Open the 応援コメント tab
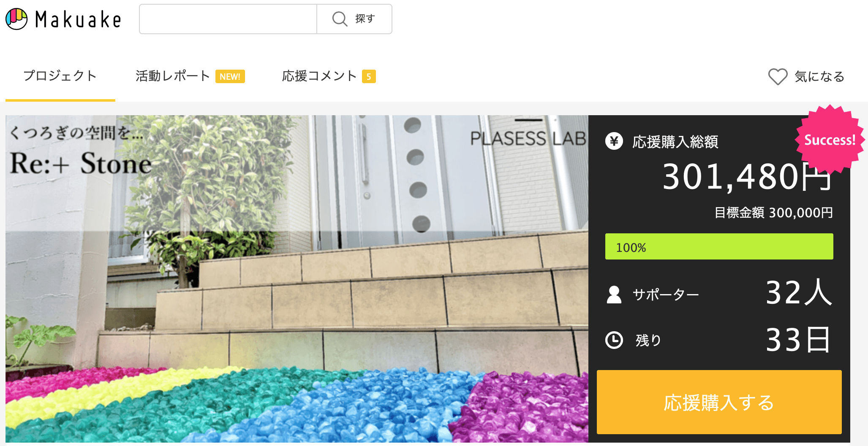 (x=319, y=76)
